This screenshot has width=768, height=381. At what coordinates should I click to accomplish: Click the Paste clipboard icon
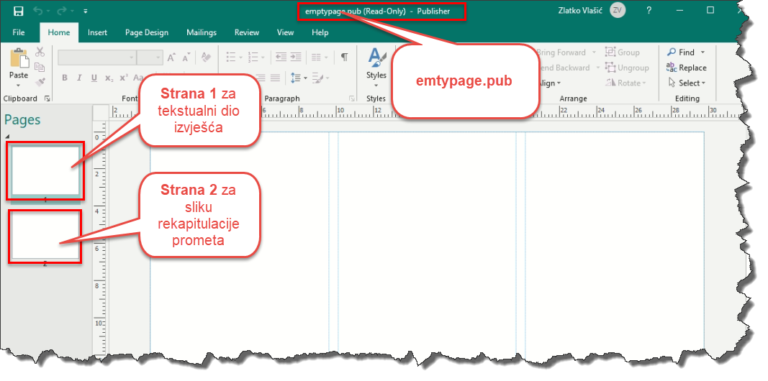tap(19, 59)
